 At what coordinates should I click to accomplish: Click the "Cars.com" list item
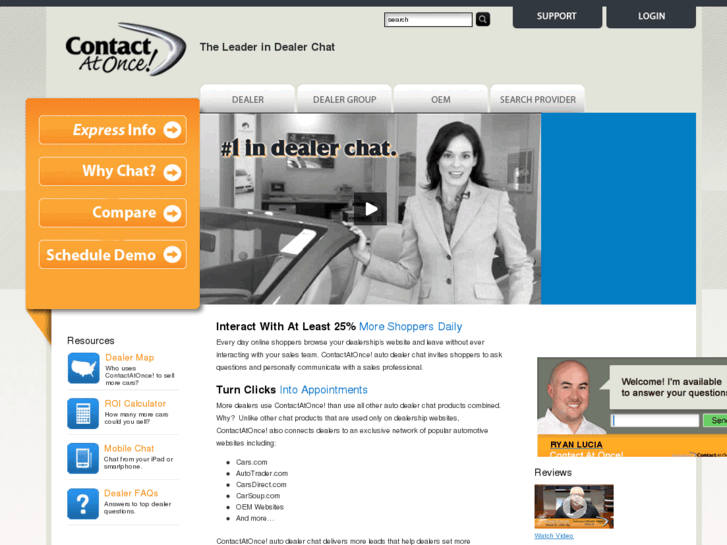[x=251, y=462]
